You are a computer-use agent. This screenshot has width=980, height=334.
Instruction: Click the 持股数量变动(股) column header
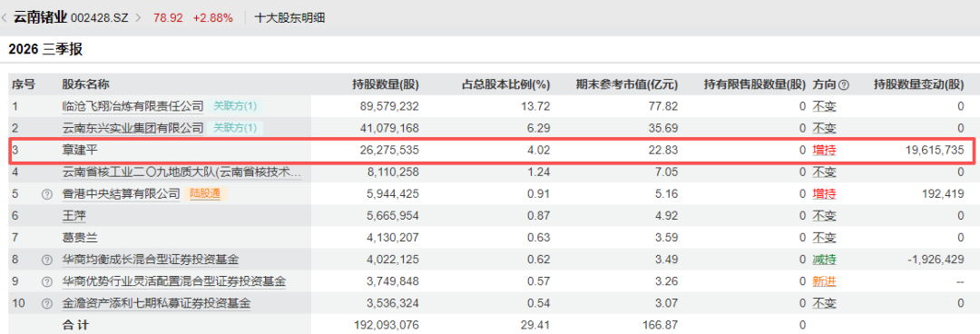[x=918, y=84]
